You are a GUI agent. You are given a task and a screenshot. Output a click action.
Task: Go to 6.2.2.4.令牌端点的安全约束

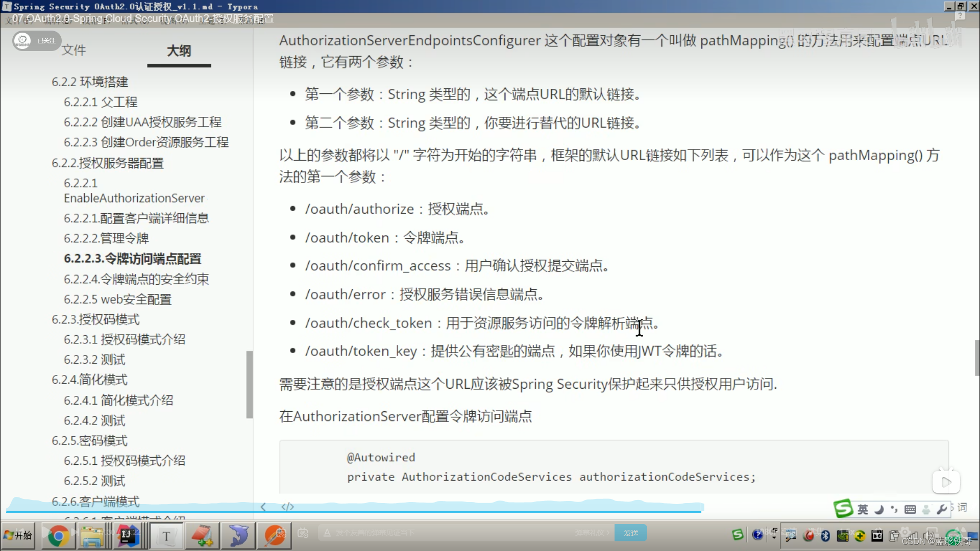coord(136,279)
